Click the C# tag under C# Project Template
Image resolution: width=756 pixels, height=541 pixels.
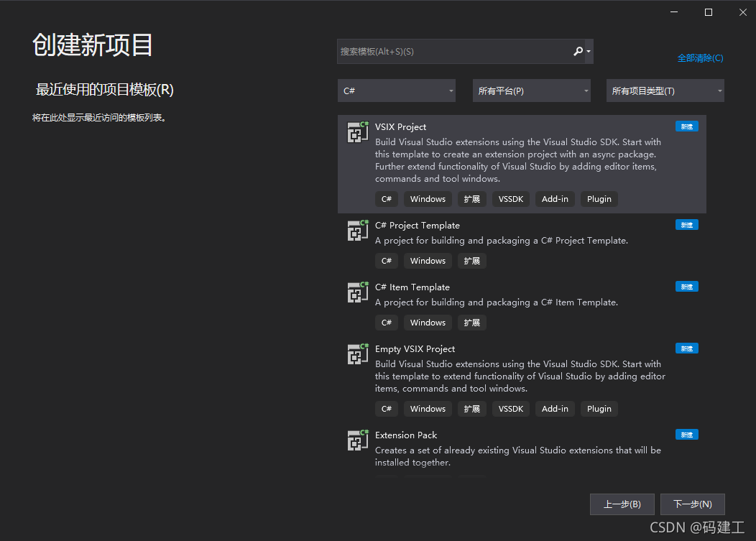pos(386,260)
